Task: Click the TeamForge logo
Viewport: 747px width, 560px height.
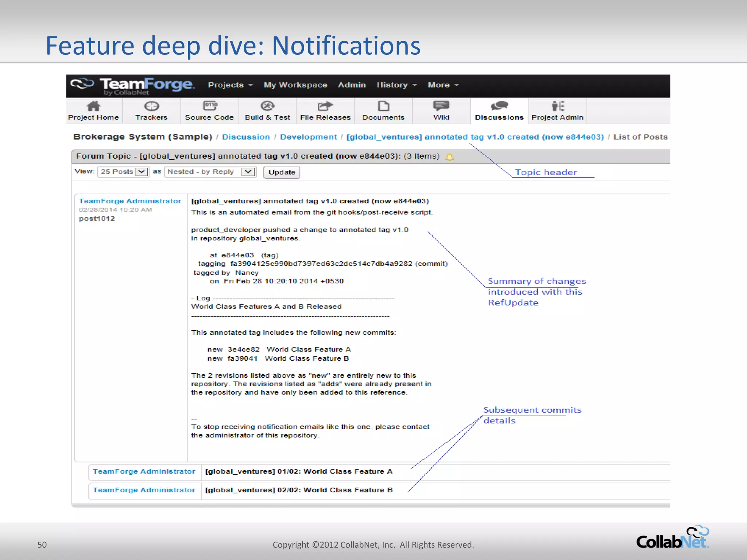Action: [132, 86]
